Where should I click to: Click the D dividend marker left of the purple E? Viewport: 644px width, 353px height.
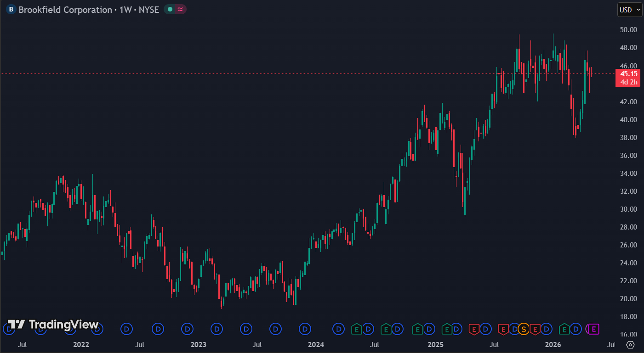click(x=576, y=329)
